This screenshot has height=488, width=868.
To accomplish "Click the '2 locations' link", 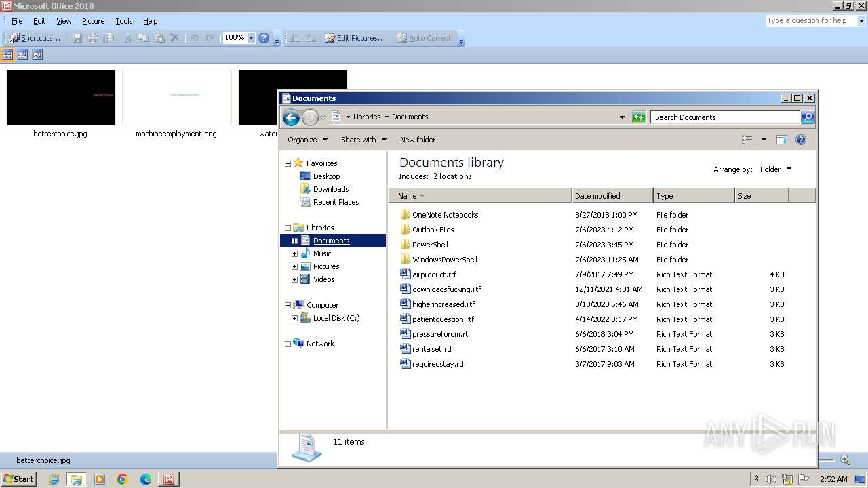I will [x=452, y=176].
